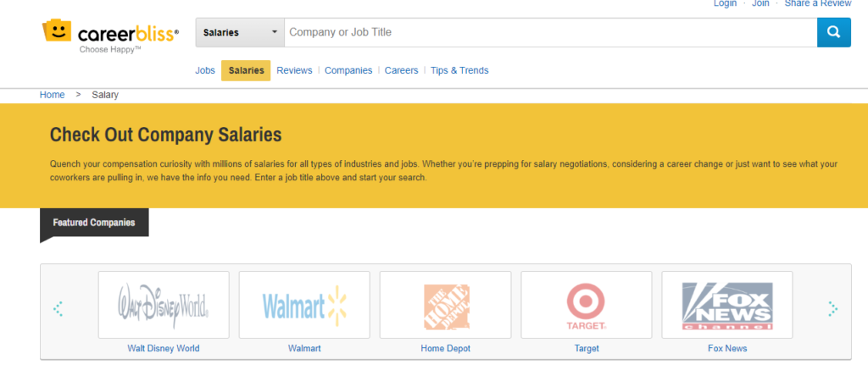This screenshot has width=868, height=392.
Task: Focus the Company or Job Title field
Action: (550, 33)
